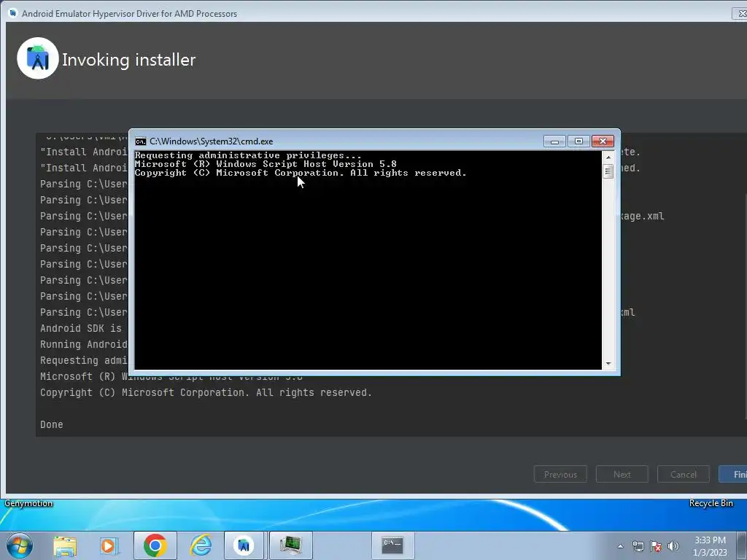Click the installer window title bar icon

(x=13, y=13)
